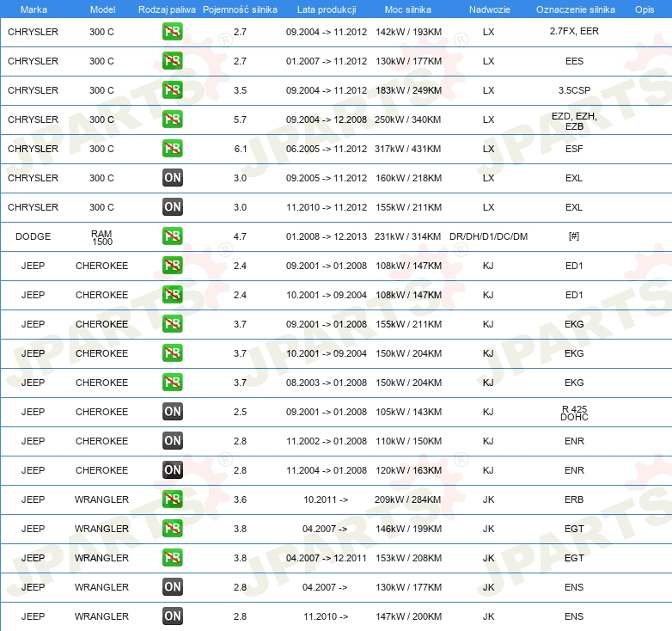Click the Nadwozie column header
This screenshot has height=631, width=672.
(x=490, y=9)
